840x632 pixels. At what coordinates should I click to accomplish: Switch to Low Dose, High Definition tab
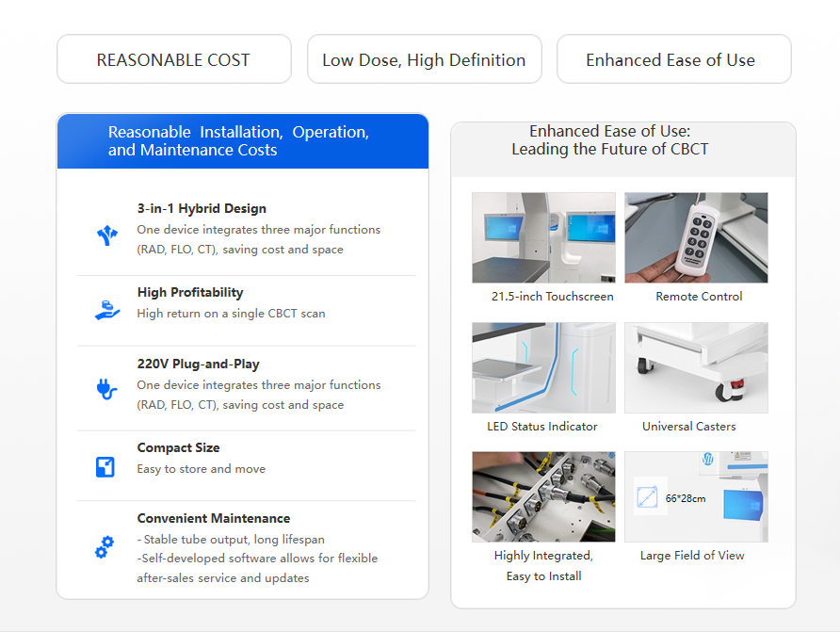[x=425, y=59]
